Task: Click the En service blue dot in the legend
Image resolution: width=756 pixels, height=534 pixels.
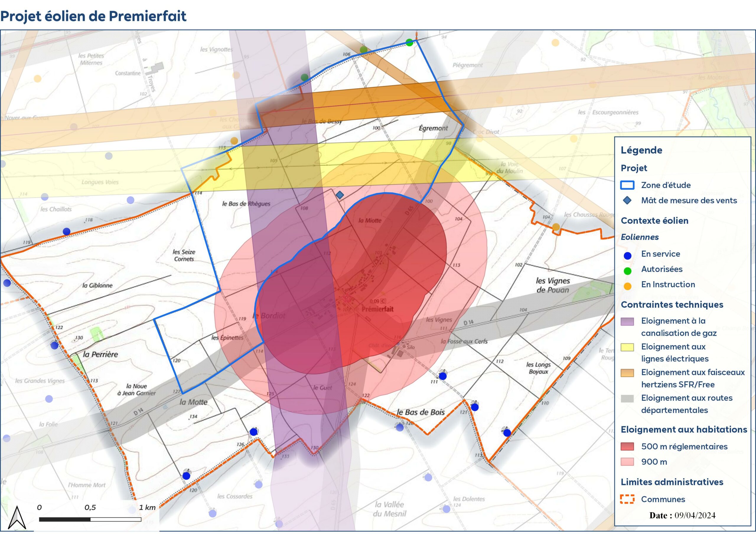Action: point(628,256)
